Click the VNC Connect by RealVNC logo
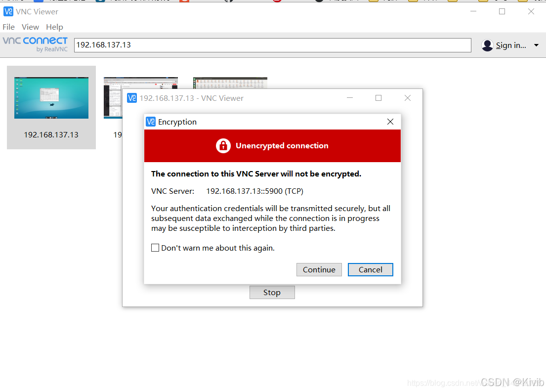 [35, 44]
